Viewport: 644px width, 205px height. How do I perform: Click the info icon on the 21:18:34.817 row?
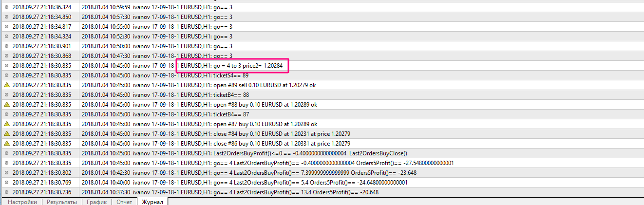pyautogui.click(x=6, y=27)
